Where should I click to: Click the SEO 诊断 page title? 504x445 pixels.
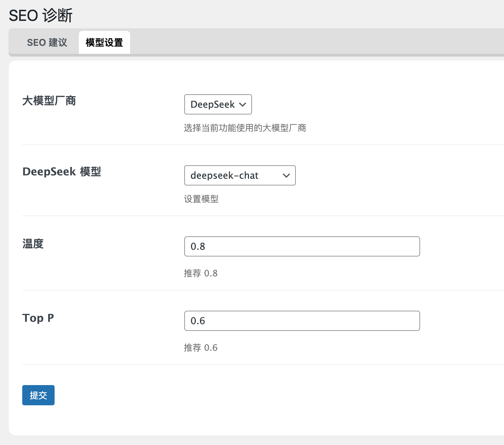[41, 15]
